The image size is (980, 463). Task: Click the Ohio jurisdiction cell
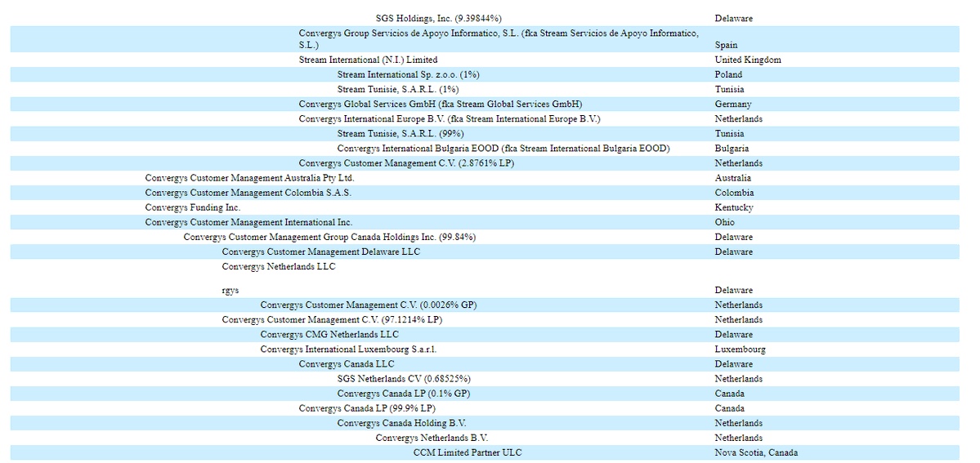click(x=725, y=222)
